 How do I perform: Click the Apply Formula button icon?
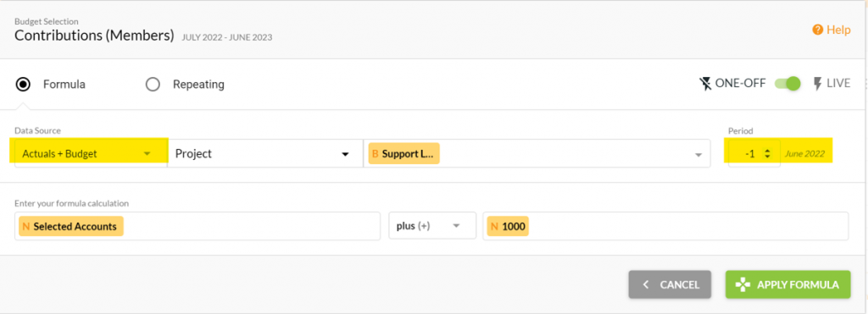point(743,284)
